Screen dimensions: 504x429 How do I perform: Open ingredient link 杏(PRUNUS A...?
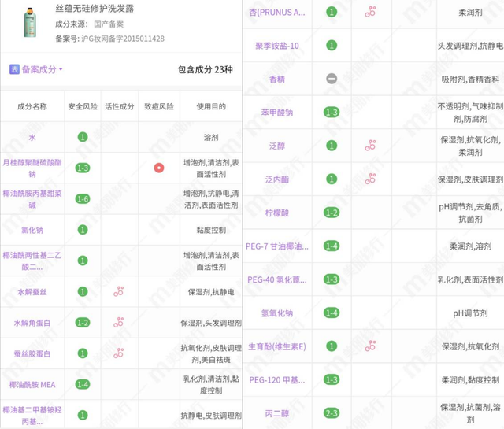pyautogui.click(x=277, y=13)
